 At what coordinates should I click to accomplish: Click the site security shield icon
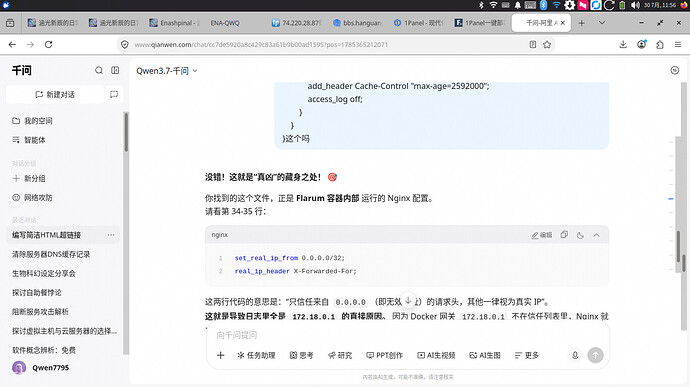point(125,44)
